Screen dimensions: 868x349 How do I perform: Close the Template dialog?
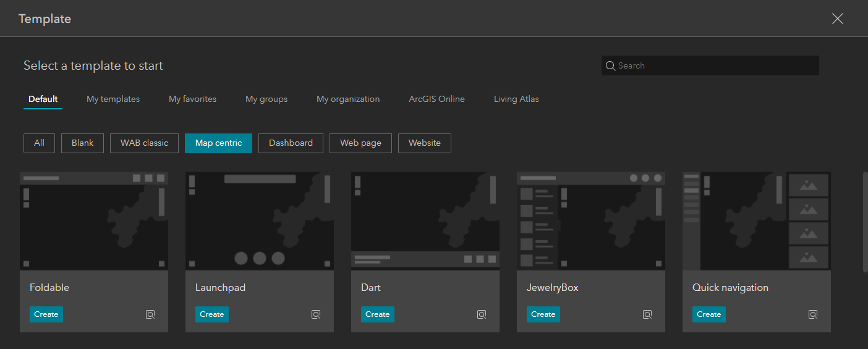pos(838,19)
